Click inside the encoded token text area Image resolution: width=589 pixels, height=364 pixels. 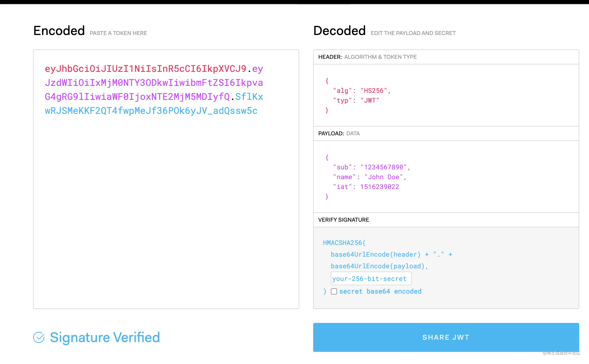point(166,179)
